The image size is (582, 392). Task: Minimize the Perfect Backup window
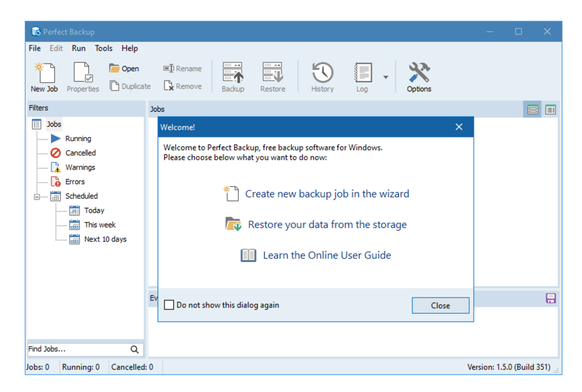coord(490,32)
